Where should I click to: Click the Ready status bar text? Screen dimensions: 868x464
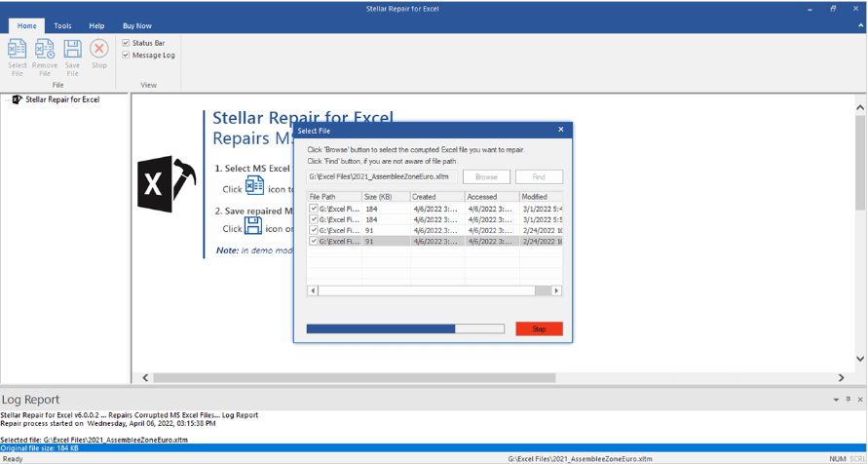click(x=14, y=459)
